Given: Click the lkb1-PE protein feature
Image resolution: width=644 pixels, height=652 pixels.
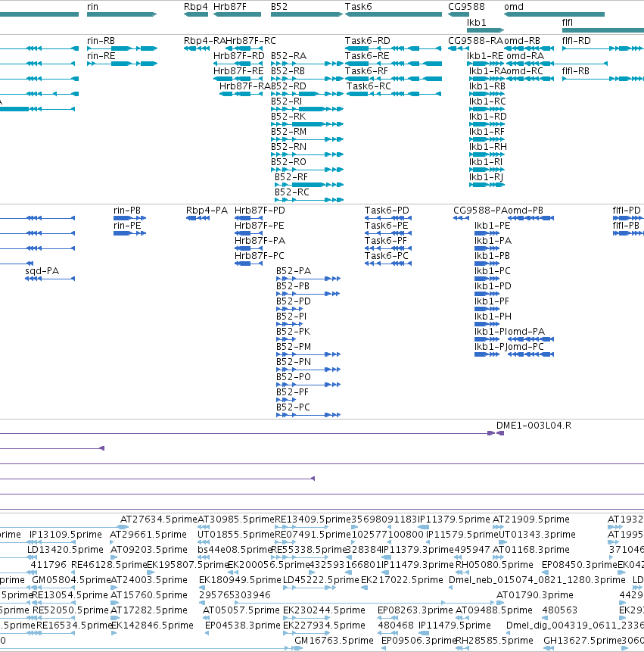Looking at the screenshot, I should click(487, 233).
